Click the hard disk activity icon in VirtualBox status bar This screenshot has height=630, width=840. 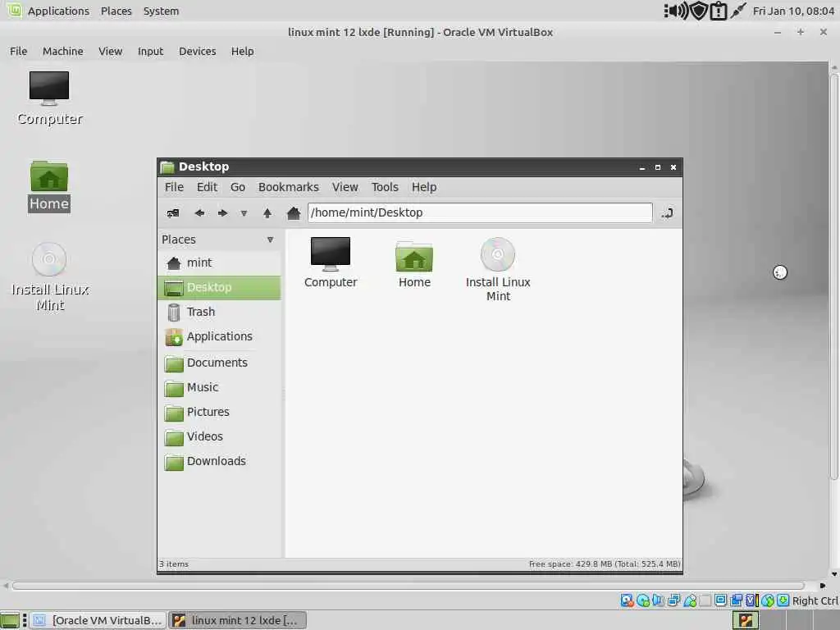[x=627, y=600]
